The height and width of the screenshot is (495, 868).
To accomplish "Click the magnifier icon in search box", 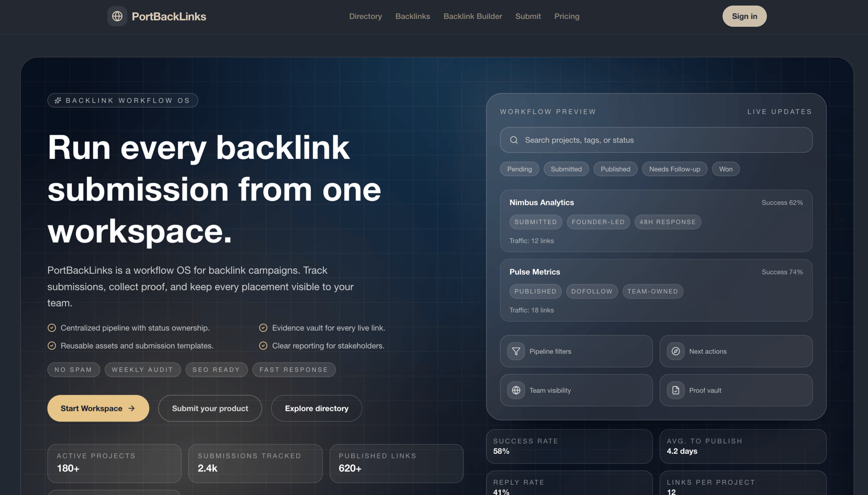I will click(x=514, y=140).
